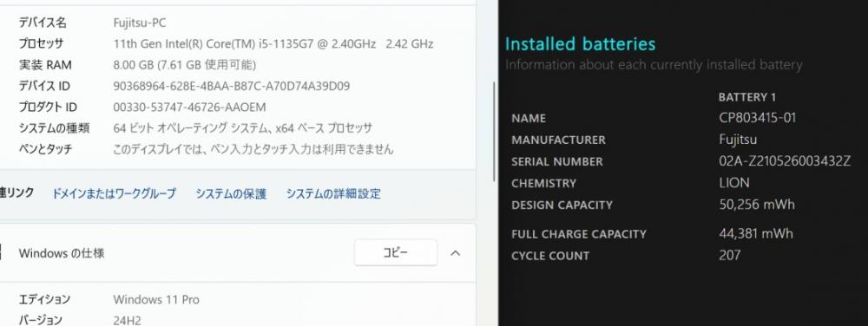
Task: Click the プロセッサ value text
Action: tap(273, 43)
